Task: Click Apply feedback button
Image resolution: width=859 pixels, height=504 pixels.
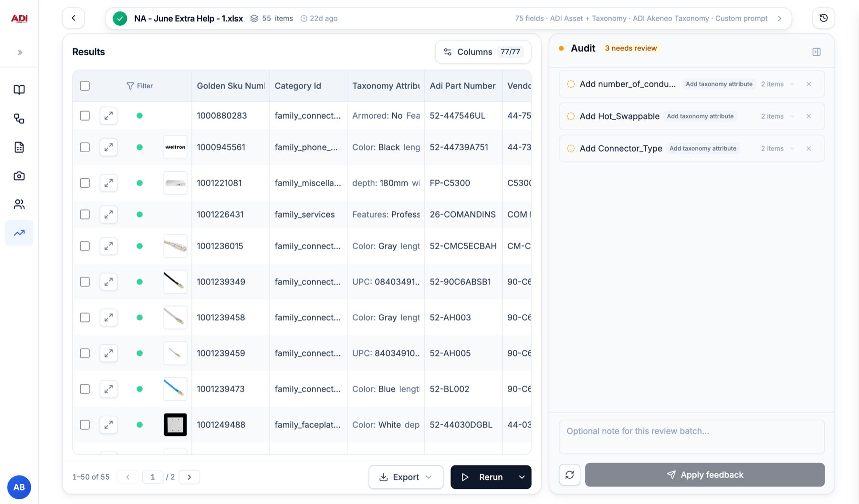Action: [x=705, y=475]
